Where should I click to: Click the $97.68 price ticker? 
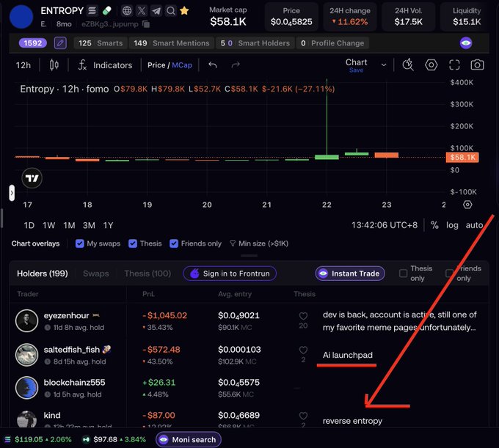(x=114, y=440)
